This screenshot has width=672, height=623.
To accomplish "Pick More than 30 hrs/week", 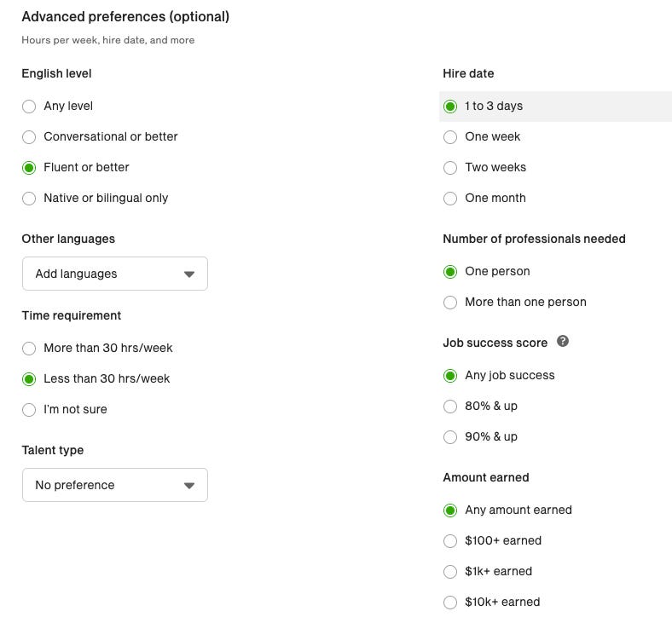I will click(x=29, y=349).
